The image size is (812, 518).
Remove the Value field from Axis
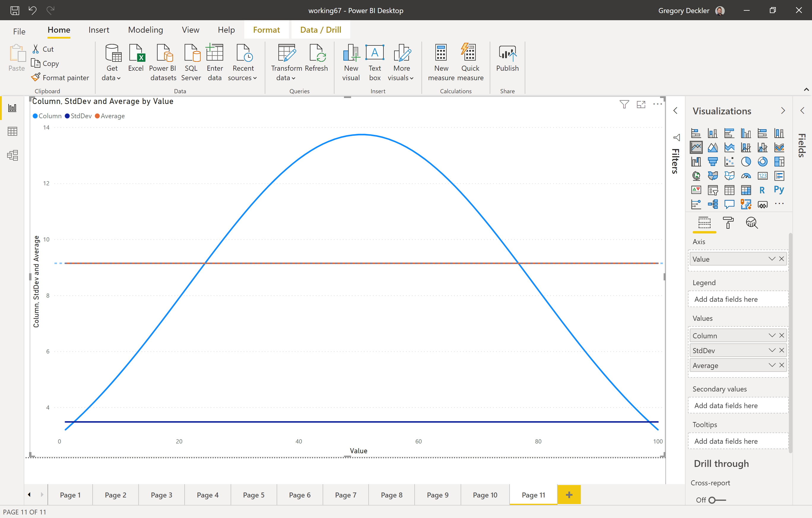pos(782,259)
